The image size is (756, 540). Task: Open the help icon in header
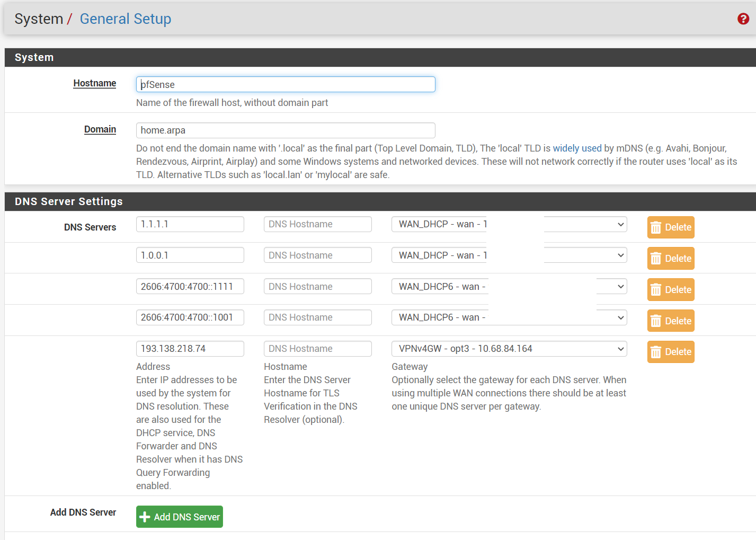pyautogui.click(x=743, y=19)
